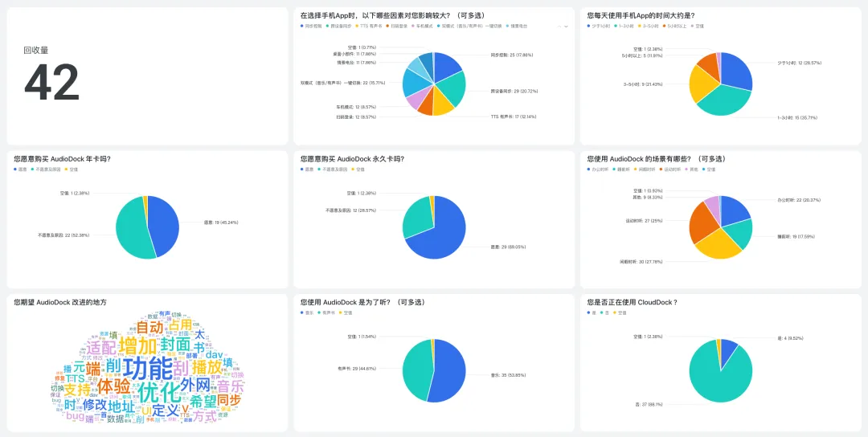The image size is (868, 437).
Task: Toggle 少于1小时 legend in daily usage chart
Action: (x=600, y=26)
